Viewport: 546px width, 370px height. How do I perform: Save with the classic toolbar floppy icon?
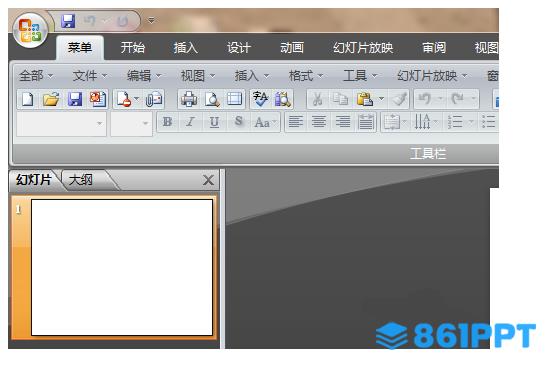(75, 99)
